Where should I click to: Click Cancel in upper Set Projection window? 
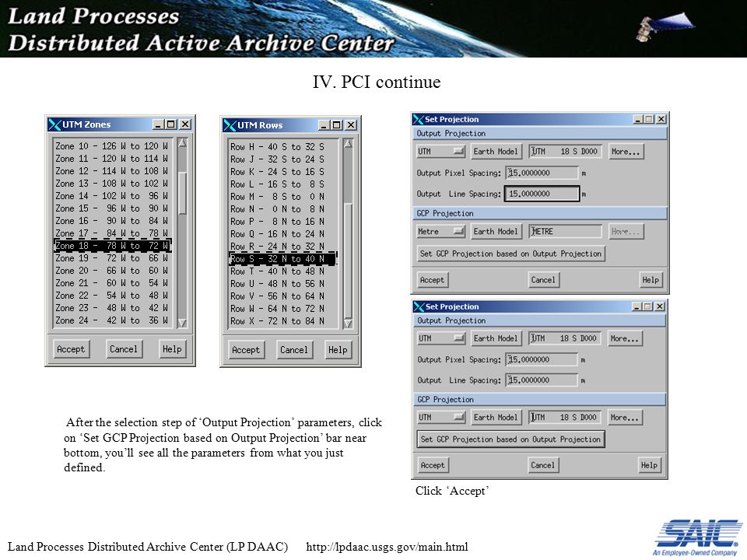[x=543, y=280]
